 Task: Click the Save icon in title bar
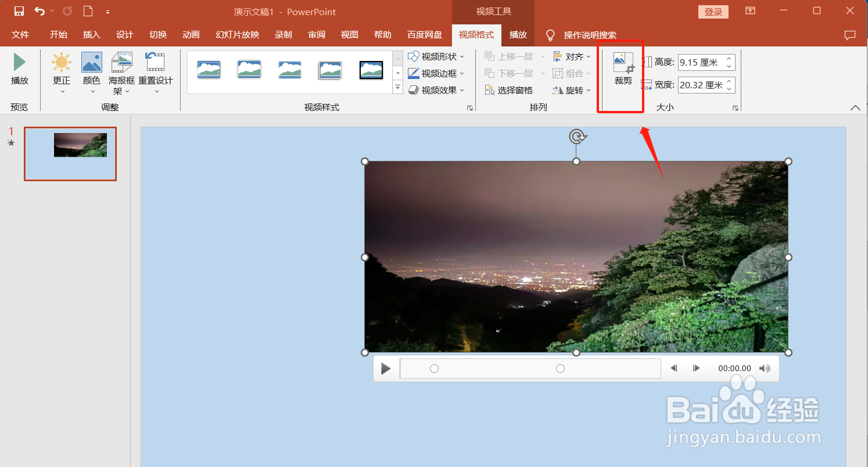19,11
